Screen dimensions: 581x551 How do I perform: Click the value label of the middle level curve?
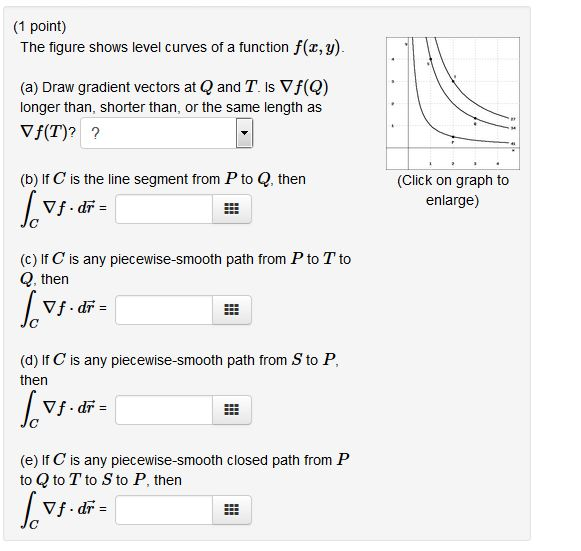tap(513, 128)
